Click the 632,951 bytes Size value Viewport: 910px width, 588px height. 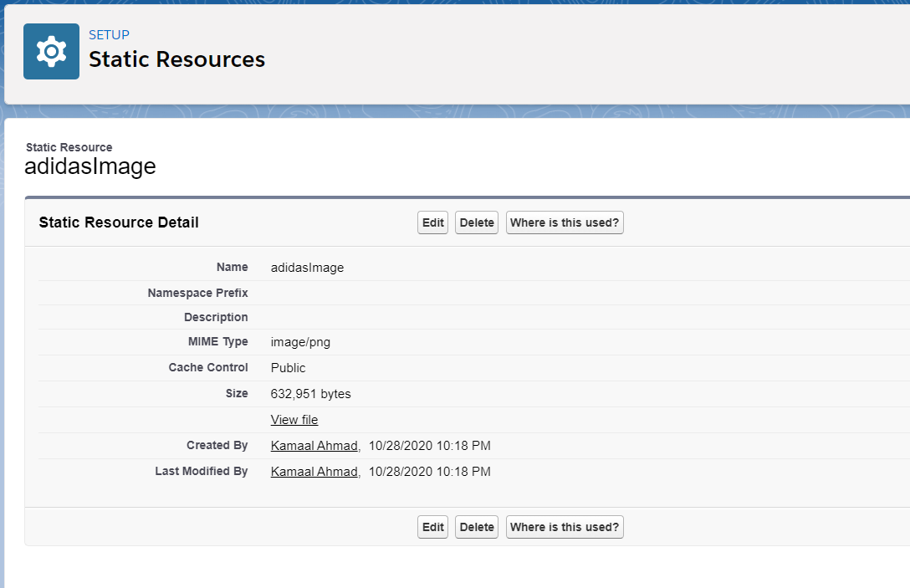point(310,394)
